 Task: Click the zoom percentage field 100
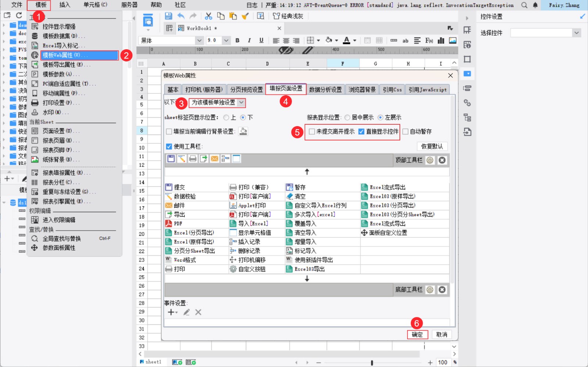[443, 363]
